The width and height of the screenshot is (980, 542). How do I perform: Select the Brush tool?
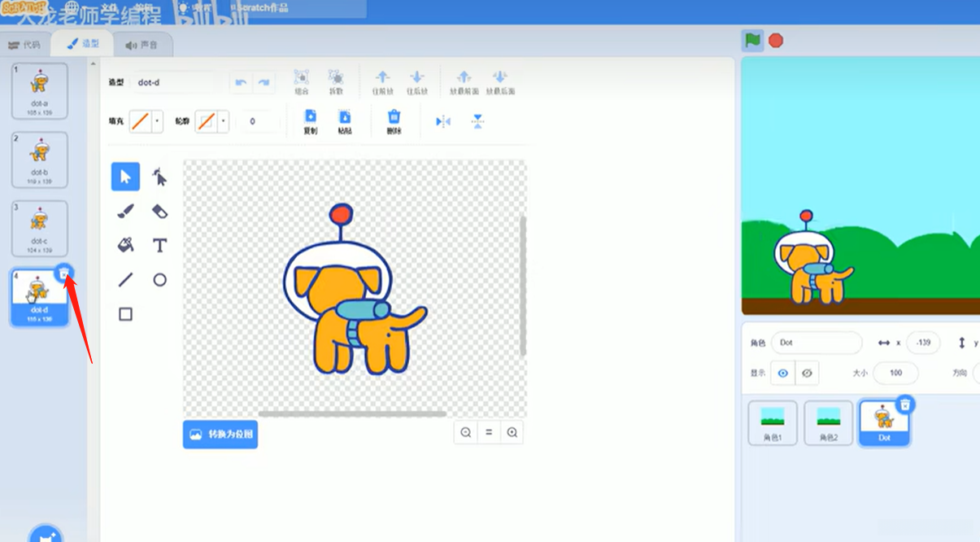[x=125, y=212]
